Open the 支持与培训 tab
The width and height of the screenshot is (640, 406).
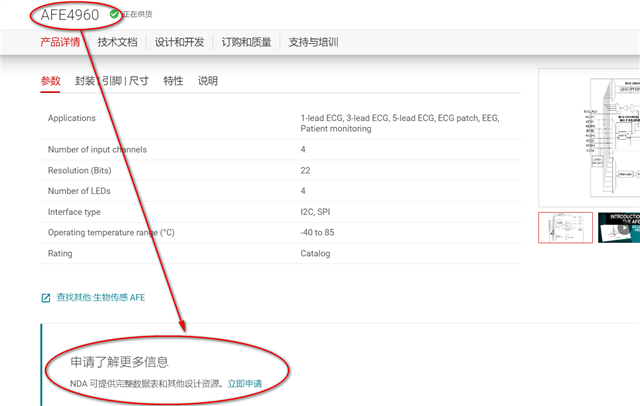313,42
